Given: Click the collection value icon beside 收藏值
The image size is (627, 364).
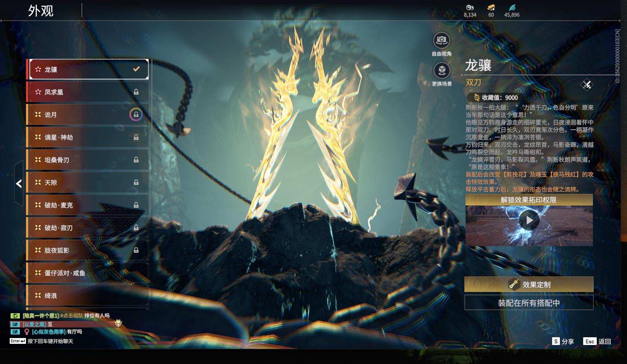Looking at the screenshot, I should [476, 98].
